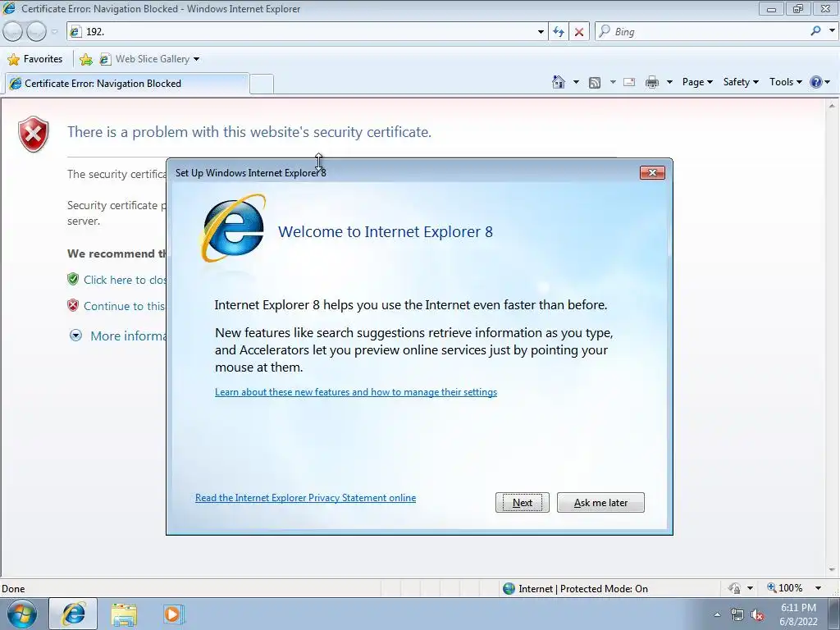Open the Favorites button
Screen dimensions: 840x630
point(35,59)
